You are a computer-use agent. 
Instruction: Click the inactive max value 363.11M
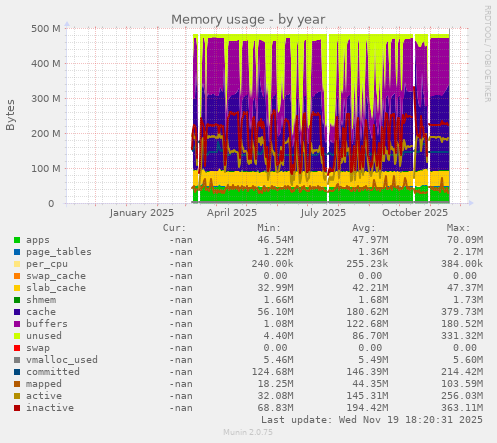point(462,408)
